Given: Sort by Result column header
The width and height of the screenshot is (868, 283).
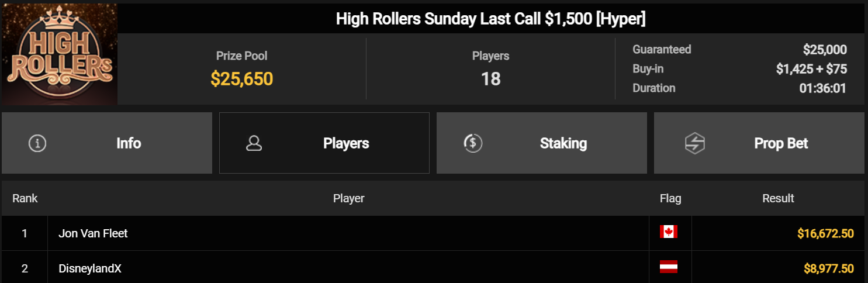Looking at the screenshot, I should (x=778, y=198).
